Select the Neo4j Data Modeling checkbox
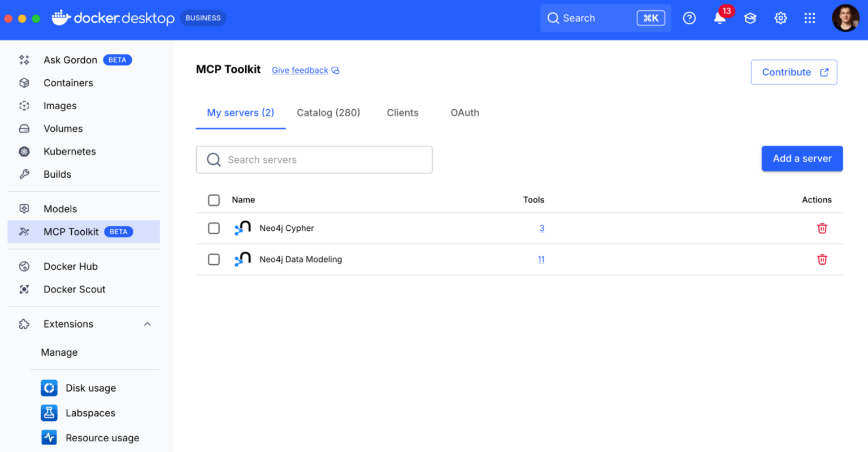This screenshot has height=452, width=868. coord(214,259)
